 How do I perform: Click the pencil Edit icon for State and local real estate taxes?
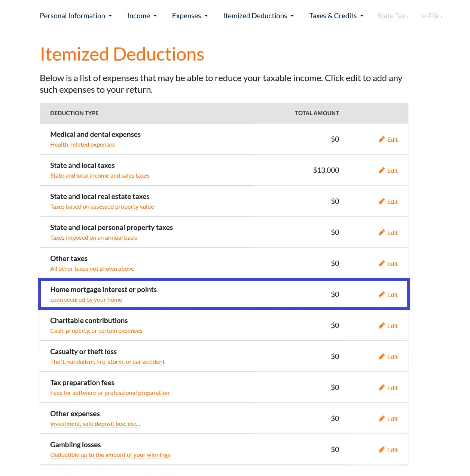pos(382,201)
